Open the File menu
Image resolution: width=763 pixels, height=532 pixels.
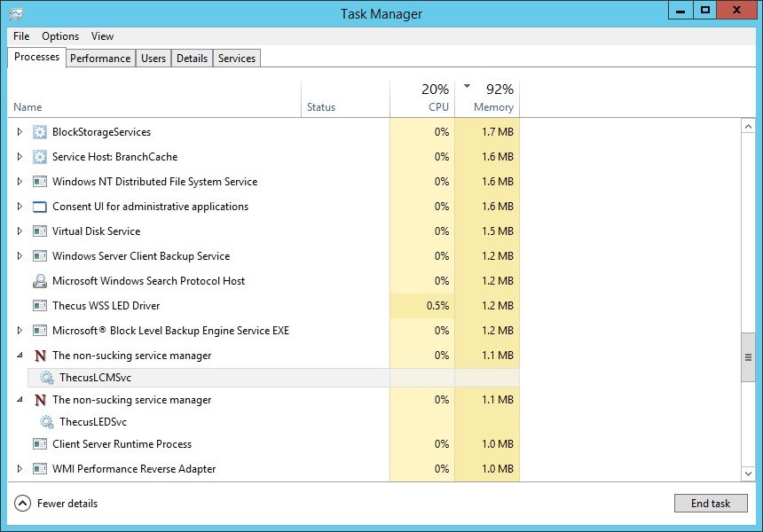[21, 36]
